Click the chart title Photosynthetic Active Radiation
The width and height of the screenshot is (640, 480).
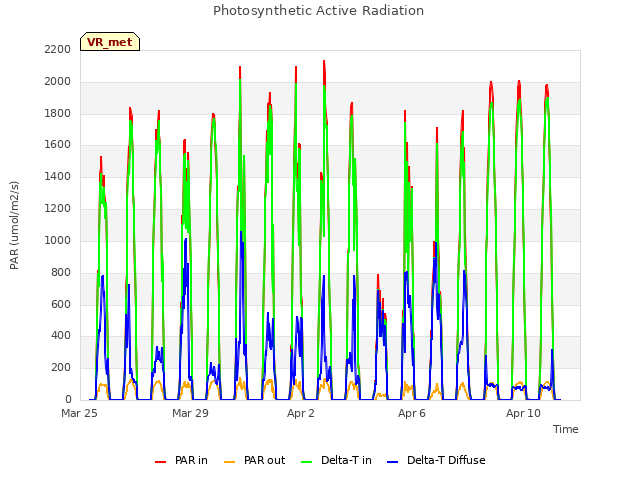tap(318, 11)
